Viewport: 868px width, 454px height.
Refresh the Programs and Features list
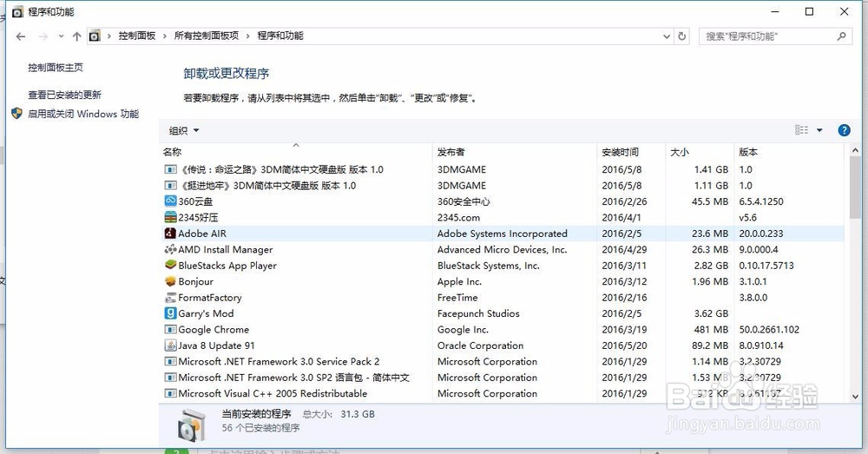(682, 36)
